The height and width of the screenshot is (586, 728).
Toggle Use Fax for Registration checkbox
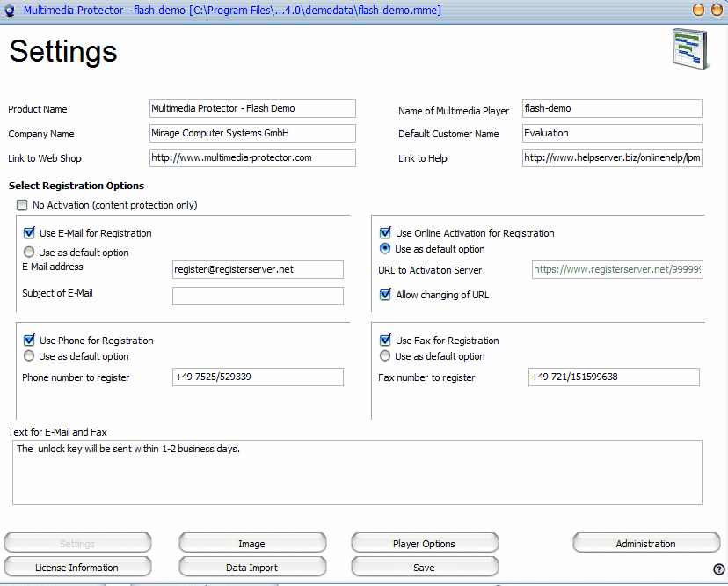click(x=385, y=341)
